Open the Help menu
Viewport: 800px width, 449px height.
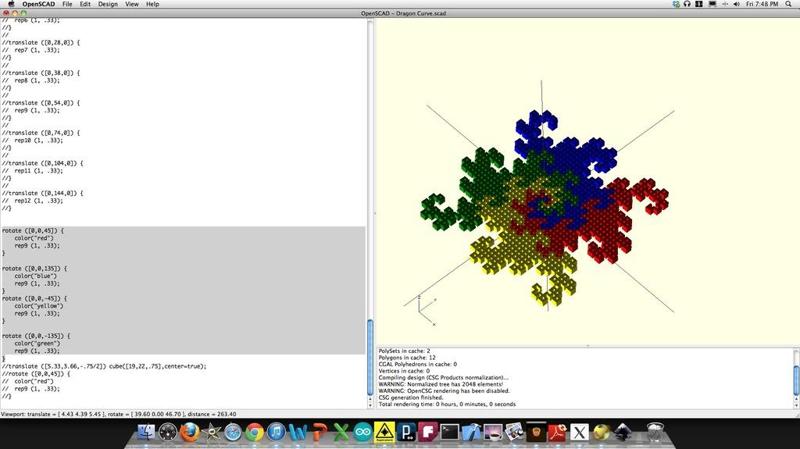(153, 4)
